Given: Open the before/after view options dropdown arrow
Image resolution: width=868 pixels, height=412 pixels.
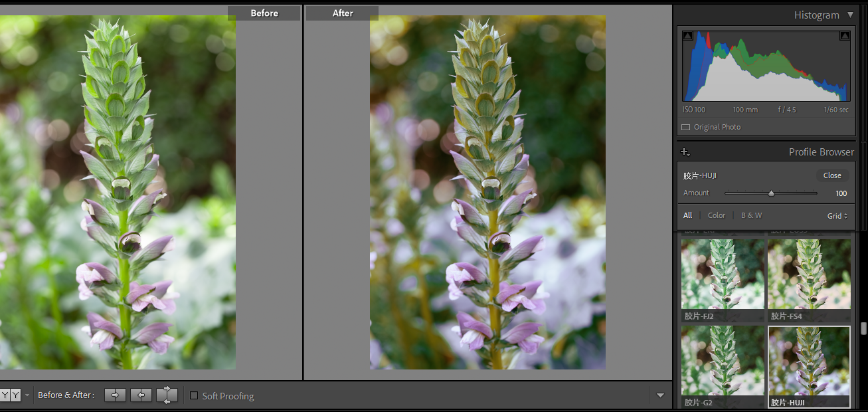Looking at the screenshot, I should 27,395.
